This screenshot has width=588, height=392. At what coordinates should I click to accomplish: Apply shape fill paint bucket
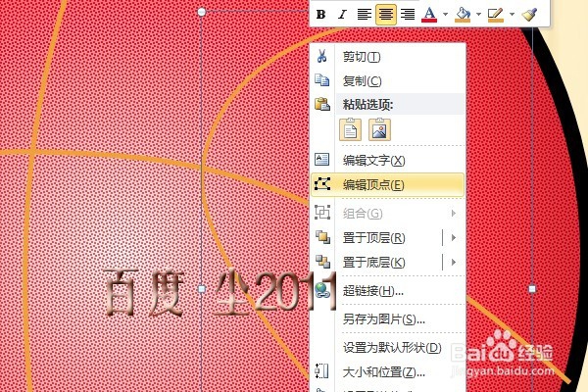[x=463, y=15]
